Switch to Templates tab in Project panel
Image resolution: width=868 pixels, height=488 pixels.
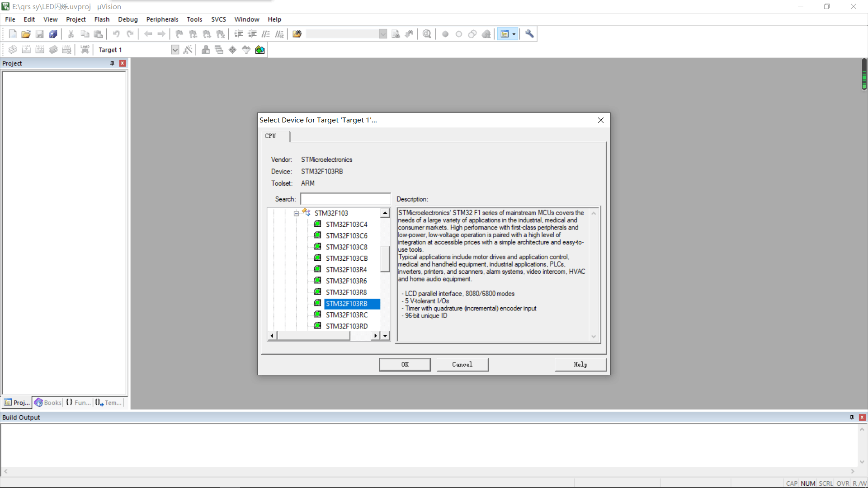tap(108, 403)
